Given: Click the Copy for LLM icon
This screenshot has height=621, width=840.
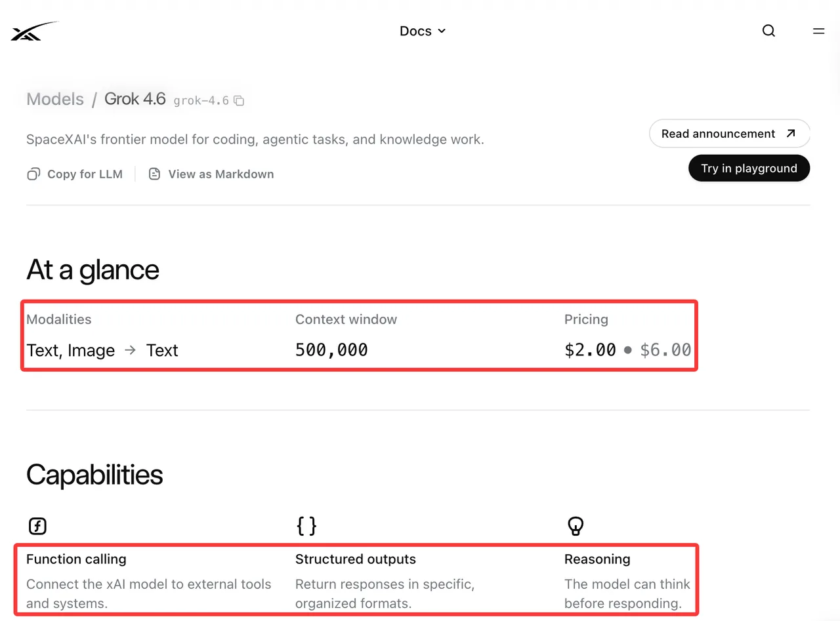Looking at the screenshot, I should pyautogui.click(x=33, y=174).
